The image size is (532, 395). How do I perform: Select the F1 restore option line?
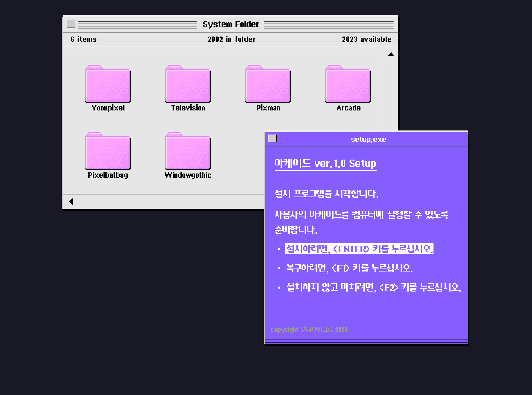pos(349,268)
